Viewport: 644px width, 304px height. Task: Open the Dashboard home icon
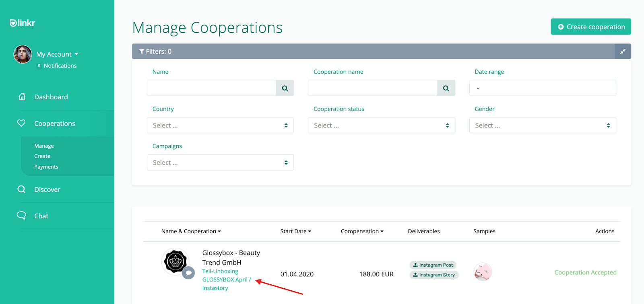(22, 97)
